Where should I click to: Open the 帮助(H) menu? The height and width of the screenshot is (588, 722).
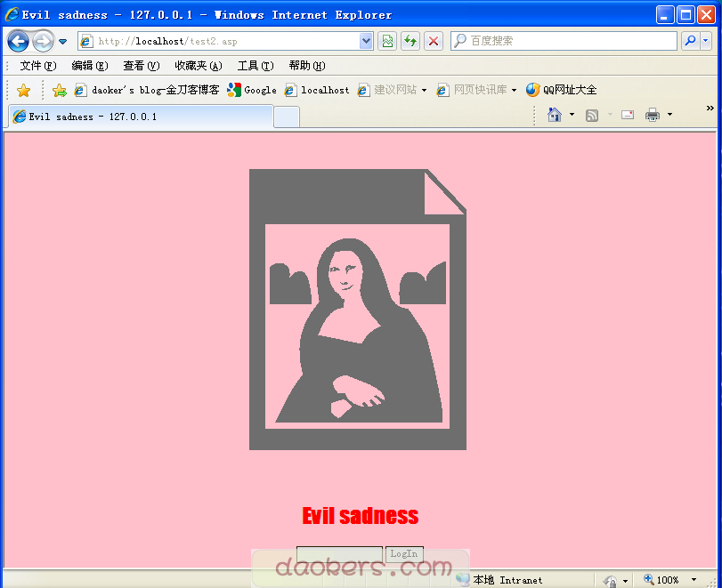click(x=307, y=66)
